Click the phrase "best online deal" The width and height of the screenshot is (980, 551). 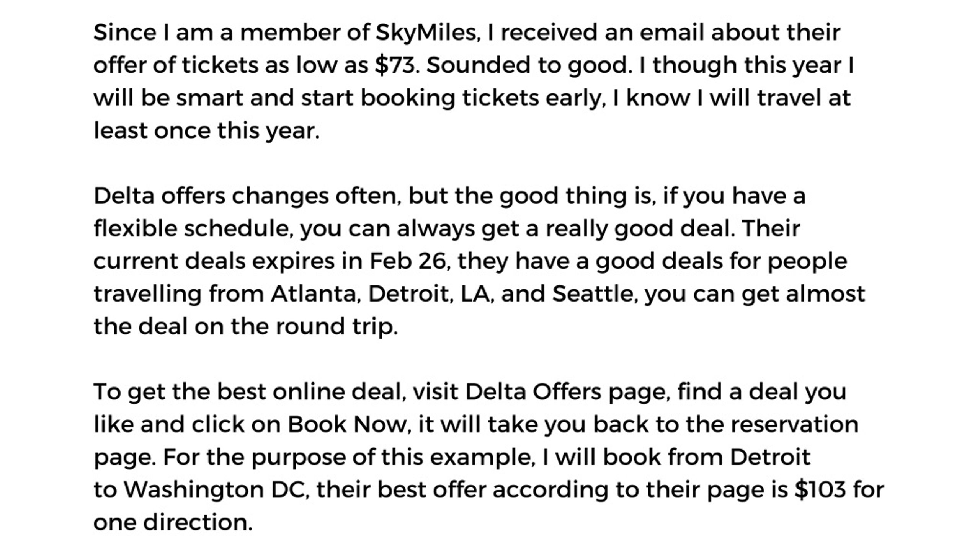pyautogui.click(x=309, y=393)
